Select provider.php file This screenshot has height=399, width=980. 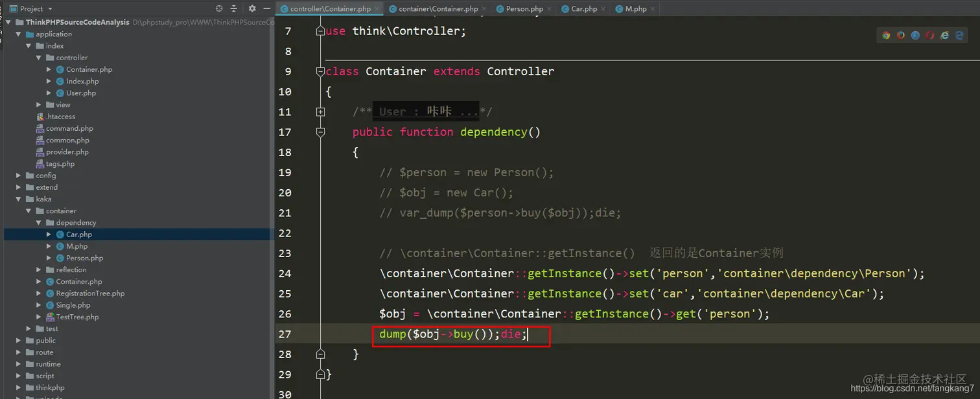click(67, 152)
